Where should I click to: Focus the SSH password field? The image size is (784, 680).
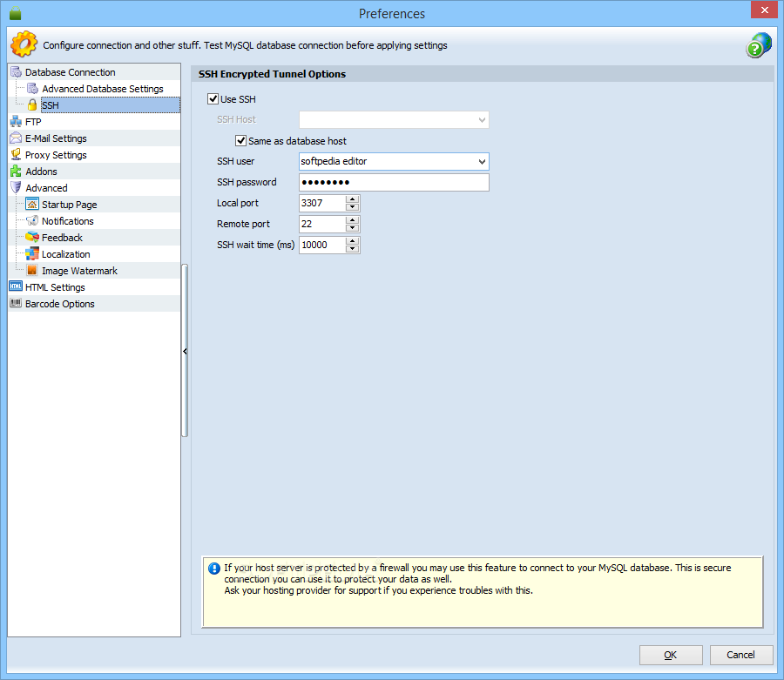pos(394,182)
